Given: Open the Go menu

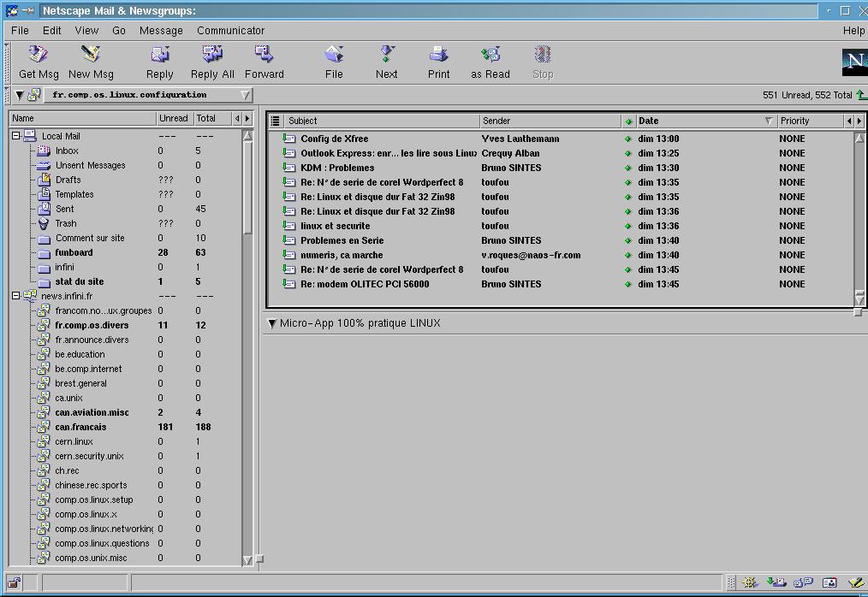Looking at the screenshot, I should 118,31.
